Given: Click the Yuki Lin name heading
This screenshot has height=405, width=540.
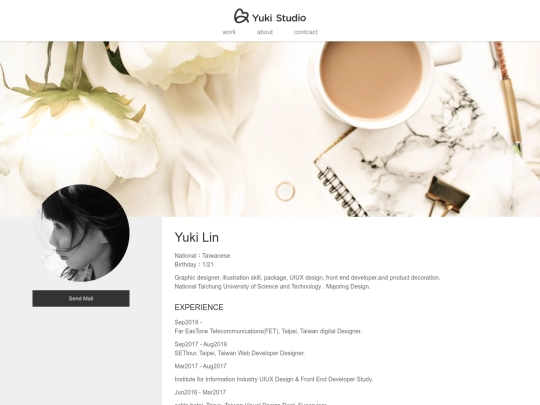Looking at the screenshot, I should 197,237.
